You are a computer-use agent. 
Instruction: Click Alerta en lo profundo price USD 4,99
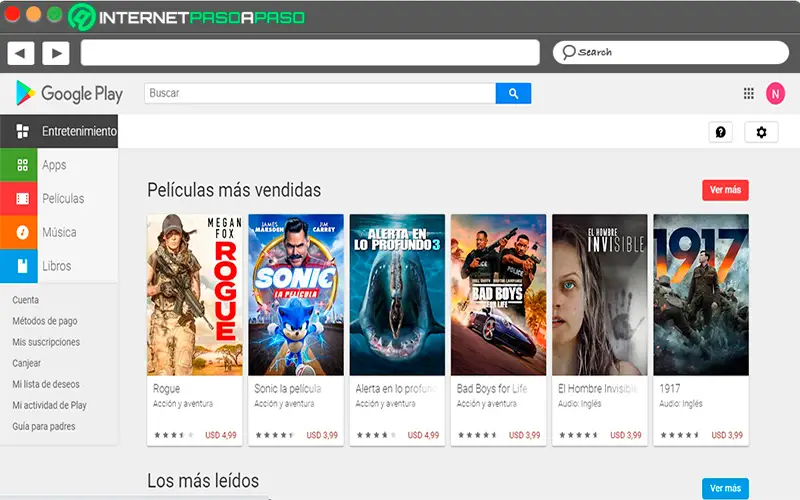(423, 435)
